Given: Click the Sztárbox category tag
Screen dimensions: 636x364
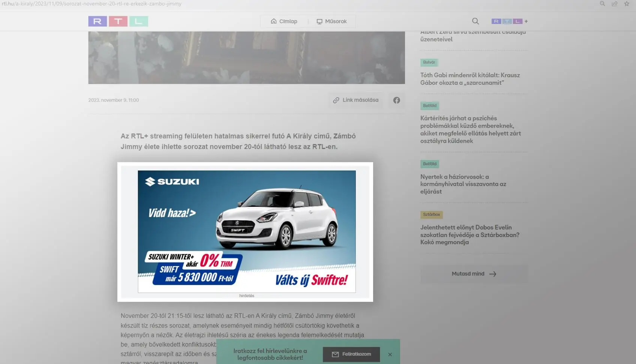Looking at the screenshot, I should 431,215.
